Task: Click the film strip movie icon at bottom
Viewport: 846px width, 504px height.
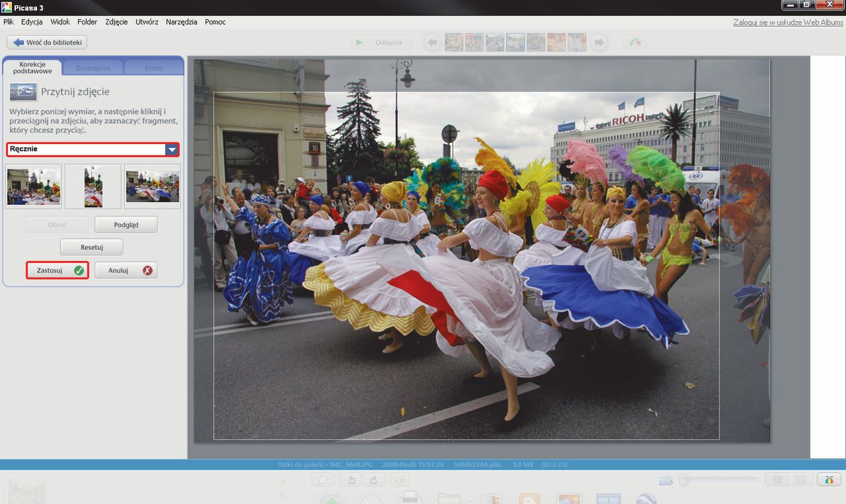Action: [608, 498]
